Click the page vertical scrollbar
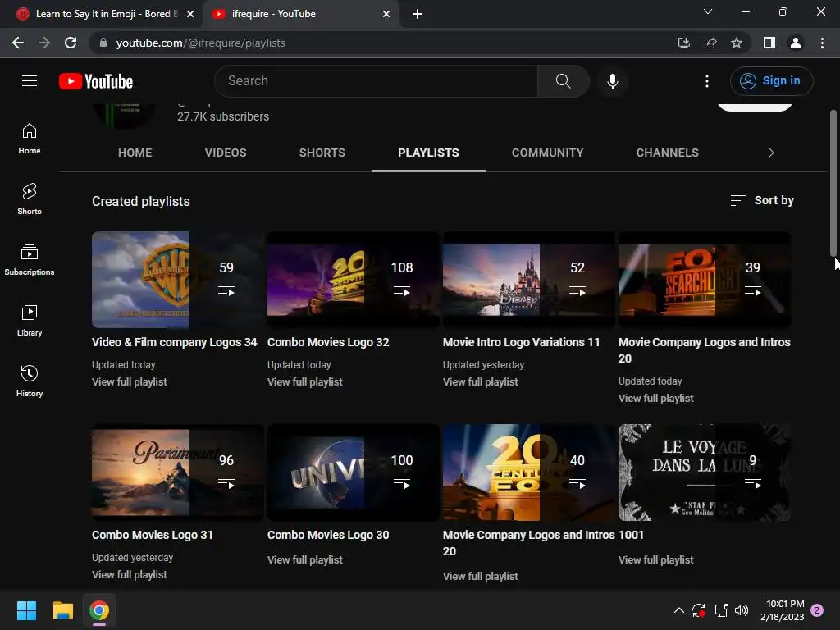Image resolution: width=840 pixels, height=630 pixels. pyautogui.click(x=833, y=183)
